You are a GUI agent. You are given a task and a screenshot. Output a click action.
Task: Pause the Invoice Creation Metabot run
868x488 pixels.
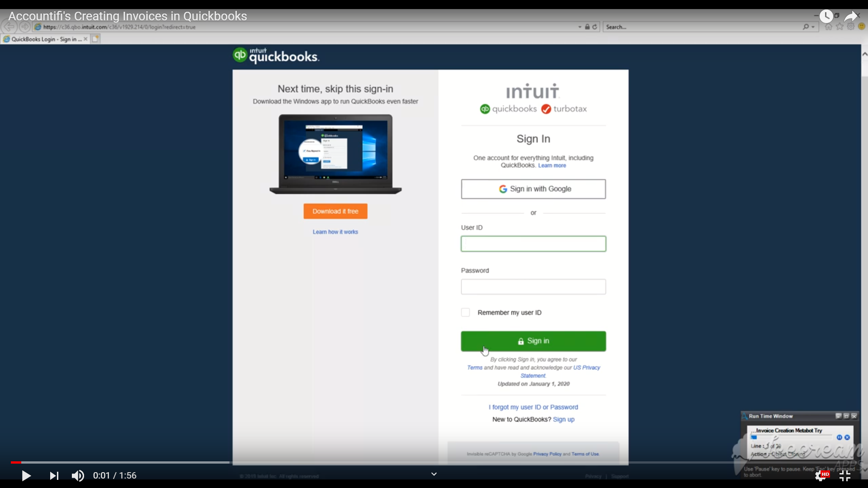point(839,437)
